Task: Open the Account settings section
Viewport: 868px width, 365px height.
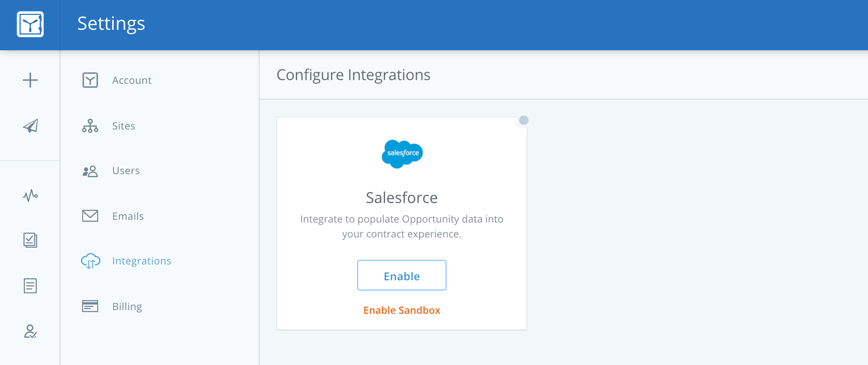Action: click(132, 80)
